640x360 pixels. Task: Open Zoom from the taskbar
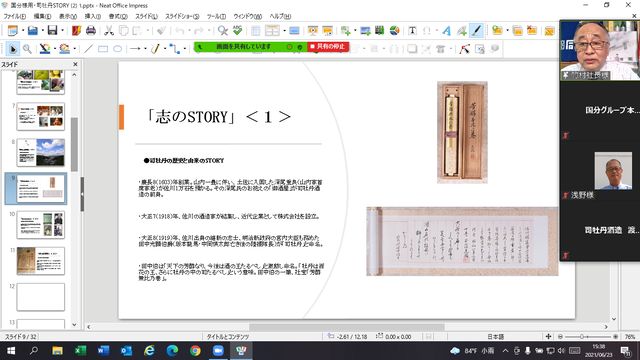(218, 351)
